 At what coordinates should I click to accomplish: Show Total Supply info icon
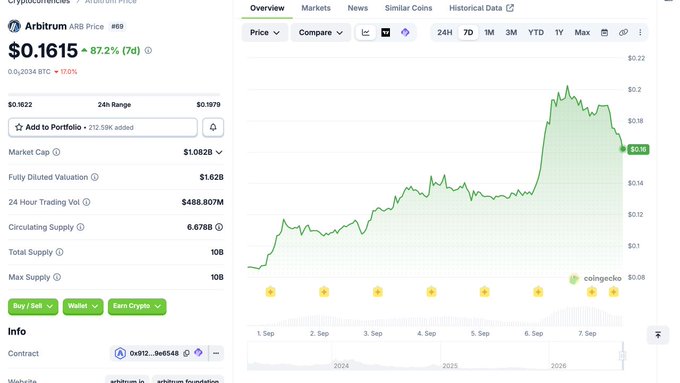59,252
